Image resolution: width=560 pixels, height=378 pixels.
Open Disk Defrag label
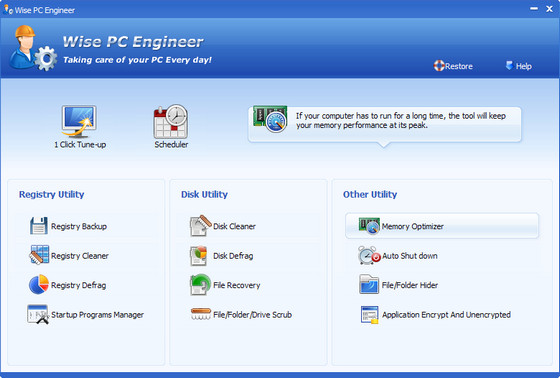click(233, 256)
